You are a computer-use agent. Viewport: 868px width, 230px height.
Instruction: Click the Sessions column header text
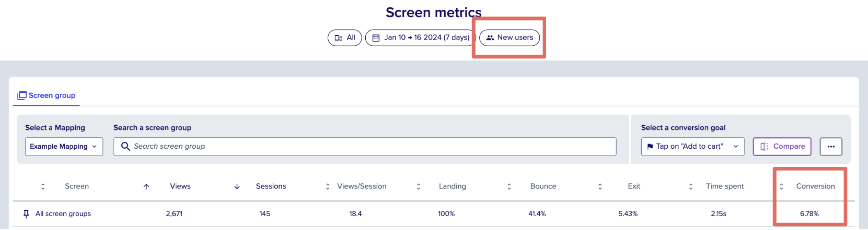coord(271,186)
